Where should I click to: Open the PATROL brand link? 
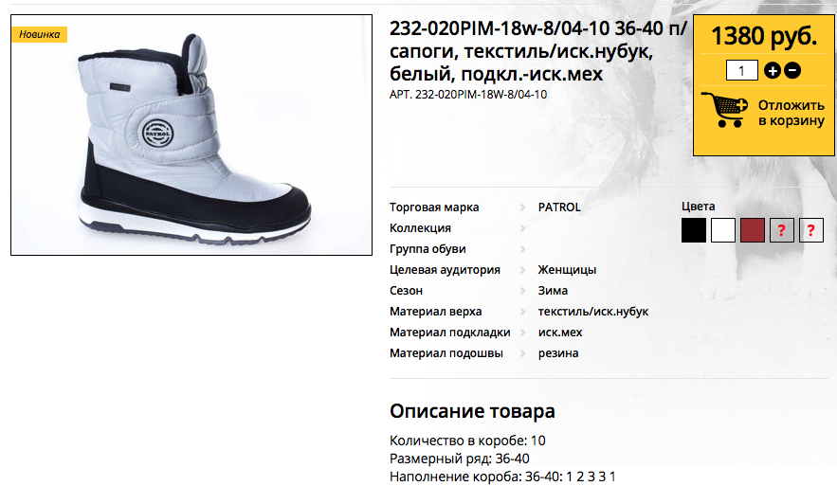[559, 207]
